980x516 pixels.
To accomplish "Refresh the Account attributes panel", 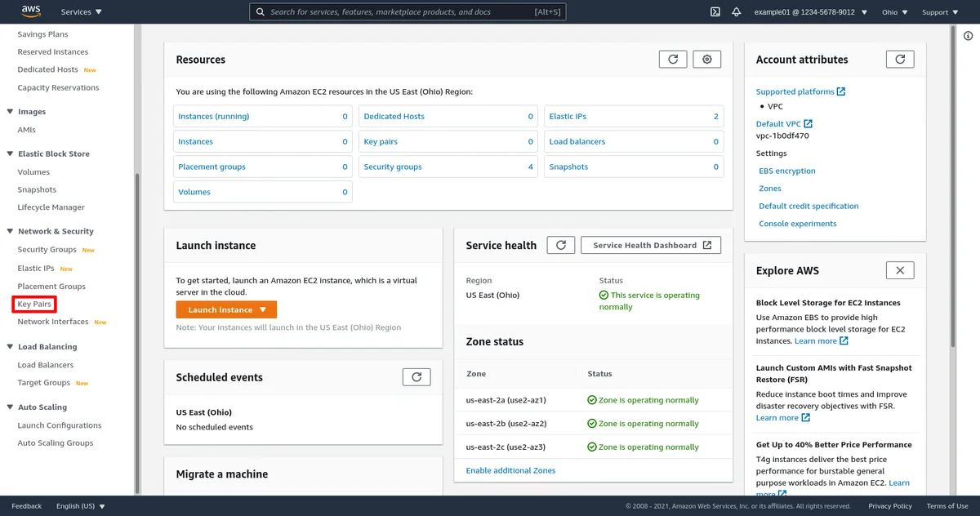I will 900,60.
